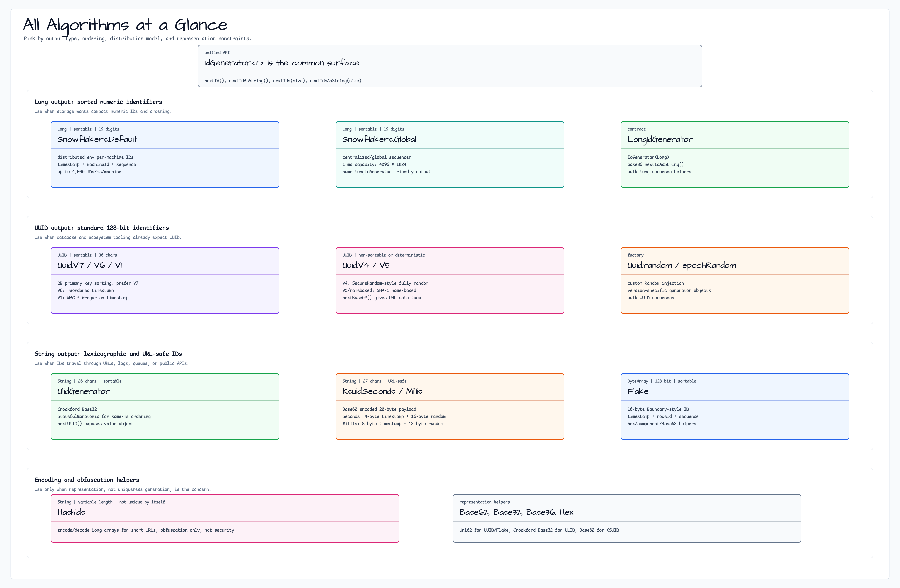Click 'timestamp + machineId + sequence' in Snowflakers.Default
Screen dimensions: 900x588
pyautogui.click(x=96, y=165)
